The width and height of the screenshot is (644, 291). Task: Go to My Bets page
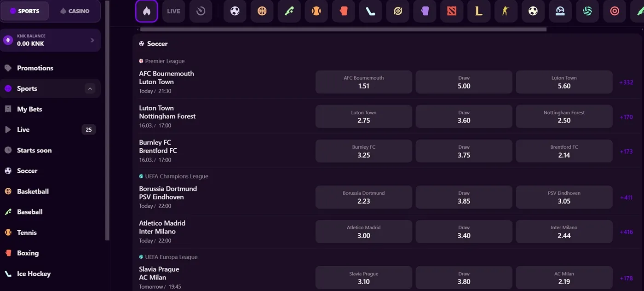click(x=29, y=109)
